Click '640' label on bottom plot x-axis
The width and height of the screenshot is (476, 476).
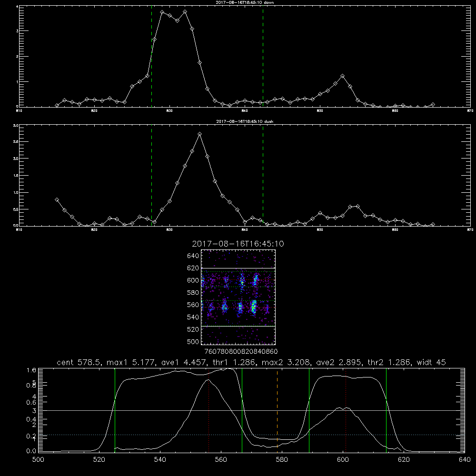click(x=465, y=460)
